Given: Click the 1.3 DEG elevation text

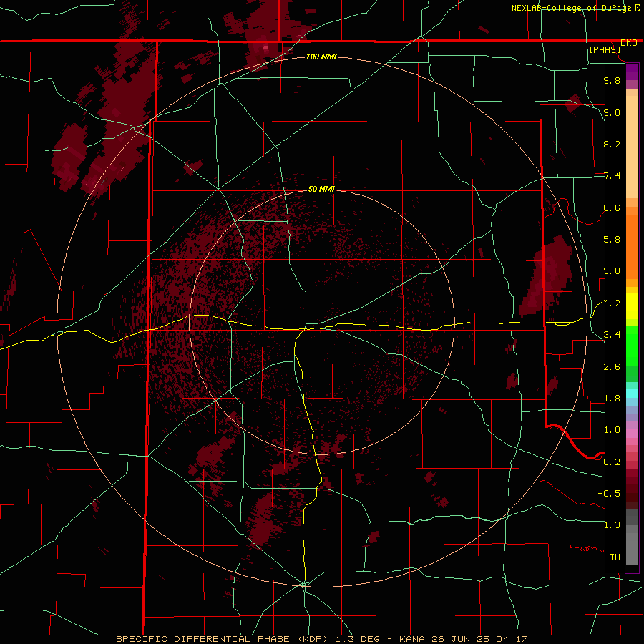Looking at the screenshot, I should coord(358,639).
